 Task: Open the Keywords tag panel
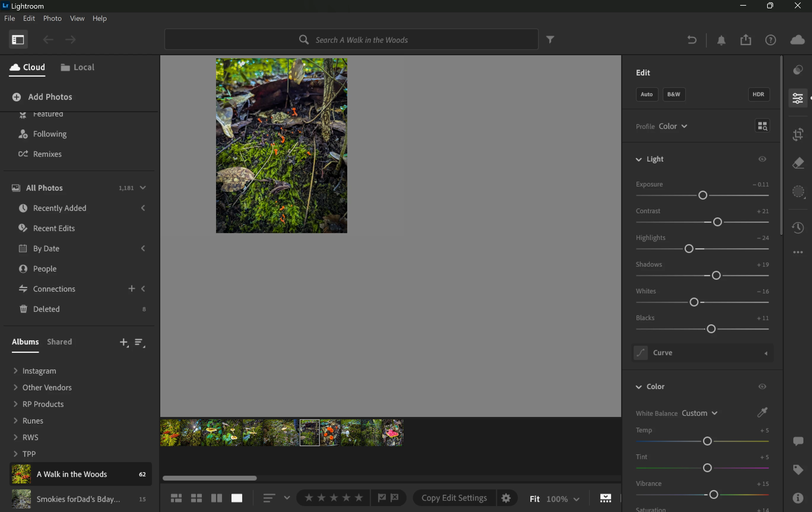click(798, 470)
